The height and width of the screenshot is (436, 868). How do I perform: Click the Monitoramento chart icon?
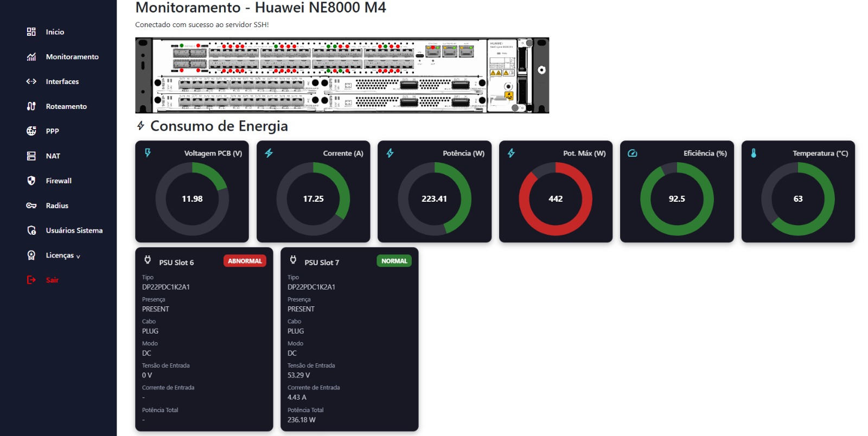31,57
